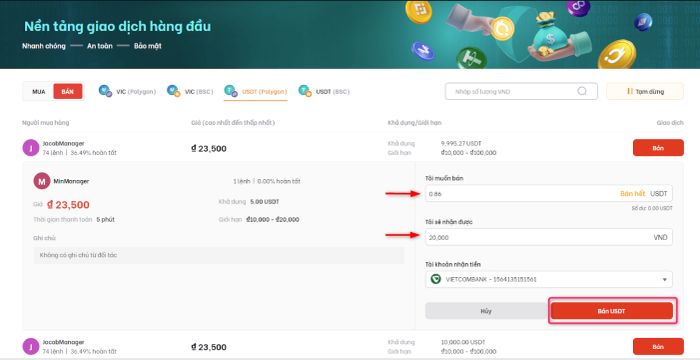The width and height of the screenshot is (700, 360).
Task: Click Bán button for 10,000.00 USDT offer
Action: (658, 347)
